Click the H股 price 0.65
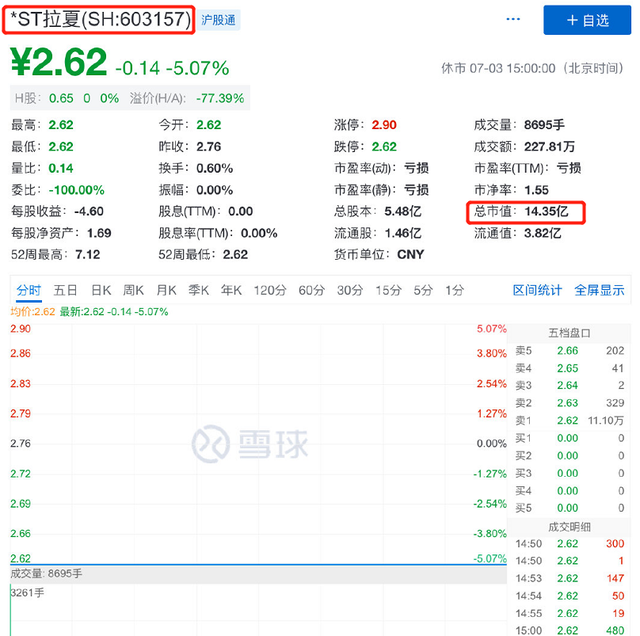This screenshot has height=636, width=640. pyautogui.click(x=61, y=98)
